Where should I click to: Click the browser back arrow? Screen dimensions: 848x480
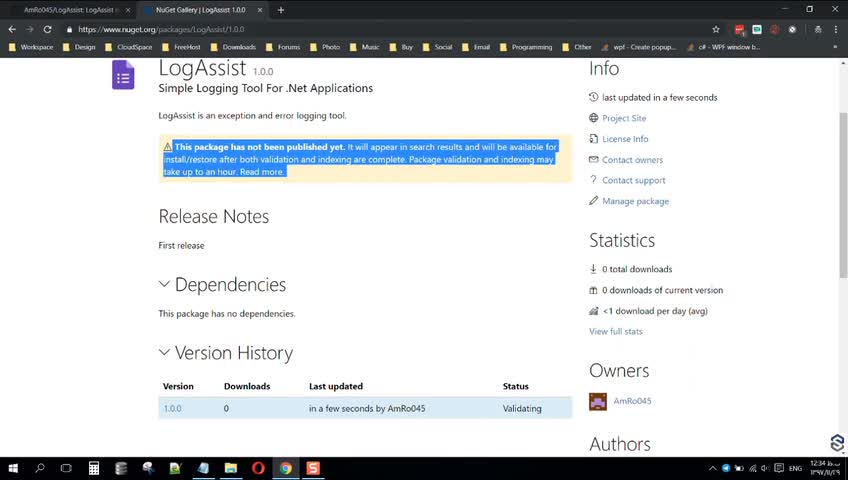click(12, 29)
